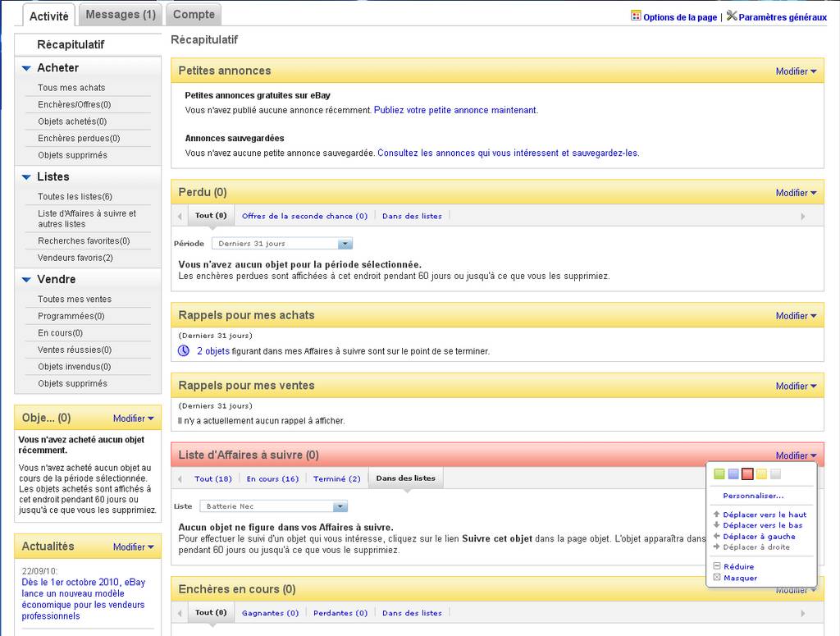840x636 pixels.
Task: Click left scroll arrow in Enchères en cours tab strip
Action: 180,613
